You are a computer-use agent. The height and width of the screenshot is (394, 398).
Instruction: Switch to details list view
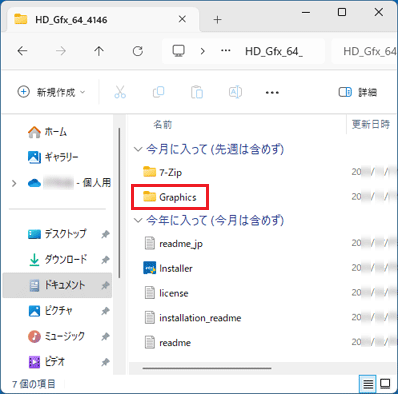pos(368,384)
